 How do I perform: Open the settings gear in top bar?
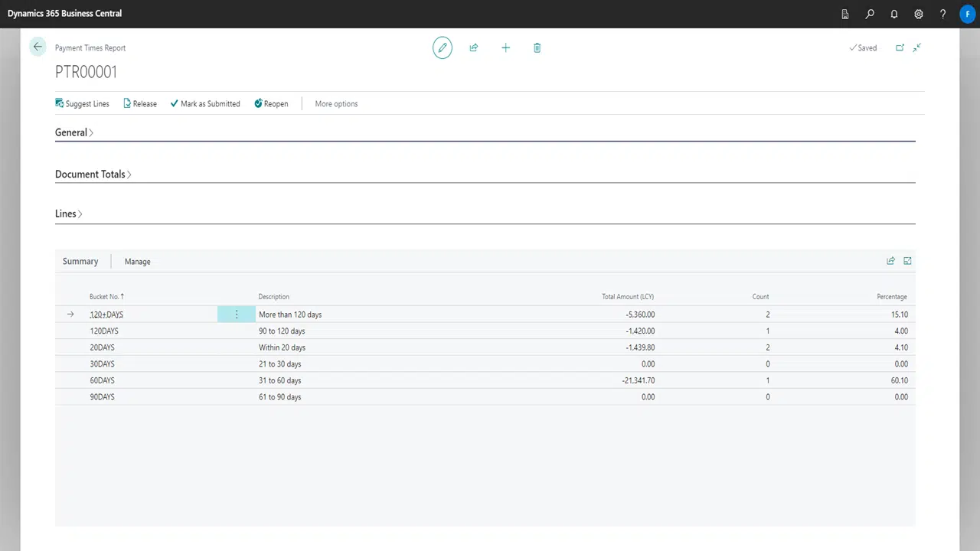[x=919, y=14]
